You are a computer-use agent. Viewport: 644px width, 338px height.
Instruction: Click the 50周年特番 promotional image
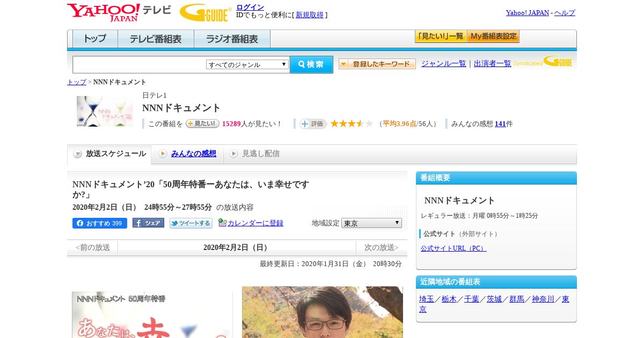pos(152,314)
